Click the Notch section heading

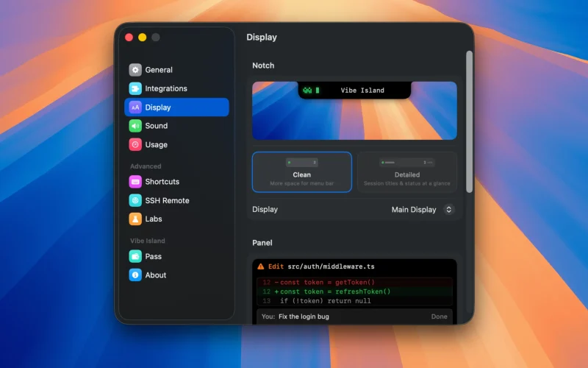(263, 66)
